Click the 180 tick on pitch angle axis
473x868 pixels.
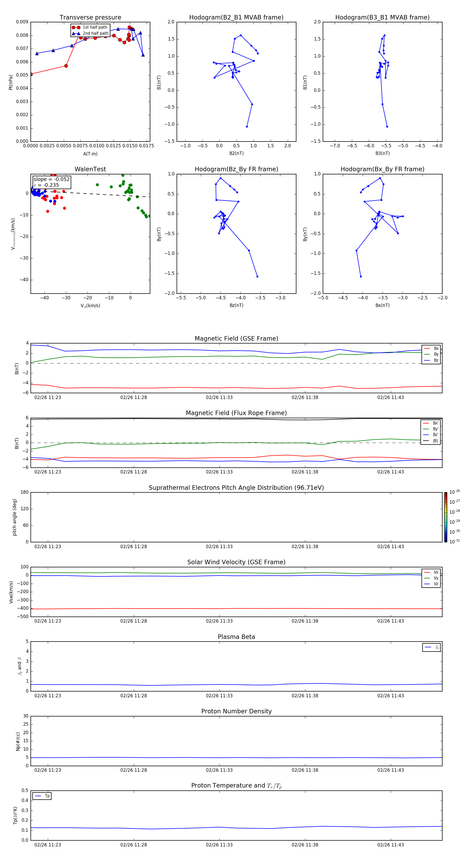coord(25,492)
